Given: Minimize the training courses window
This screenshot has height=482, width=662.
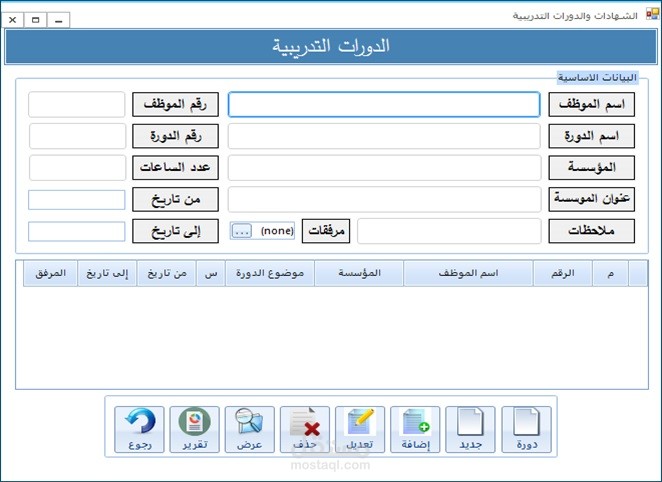Looking at the screenshot, I should pos(59,20).
